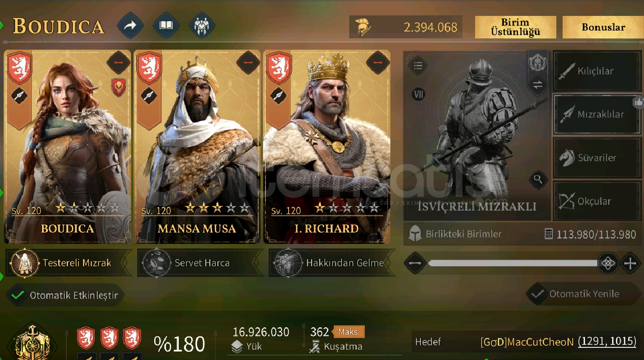The width and height of the screenshot is (644, 360).
Task: Toggle Otomatik Etkinleştir checkbox
Action: [x=18, y=295]
